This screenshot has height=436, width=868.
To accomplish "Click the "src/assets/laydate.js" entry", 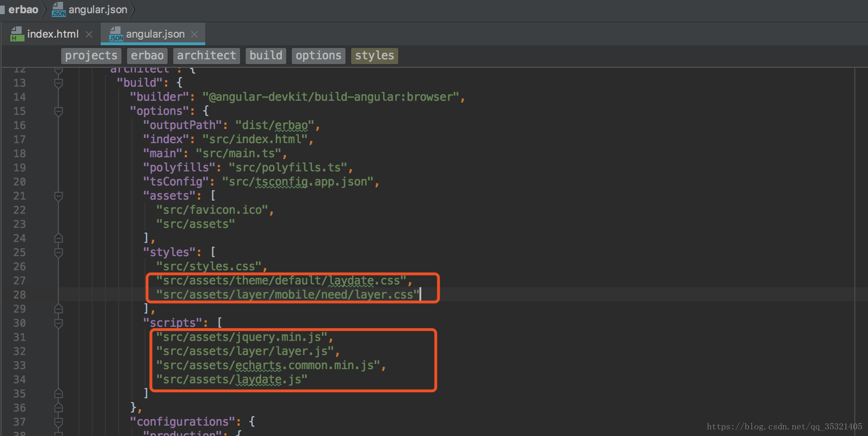I will tap(232, 379).
